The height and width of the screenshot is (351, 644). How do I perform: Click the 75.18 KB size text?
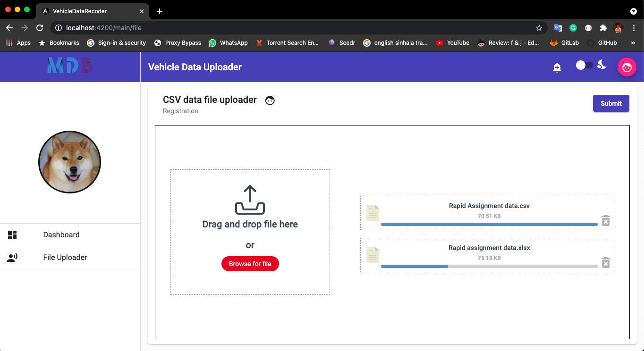(489, 258)
